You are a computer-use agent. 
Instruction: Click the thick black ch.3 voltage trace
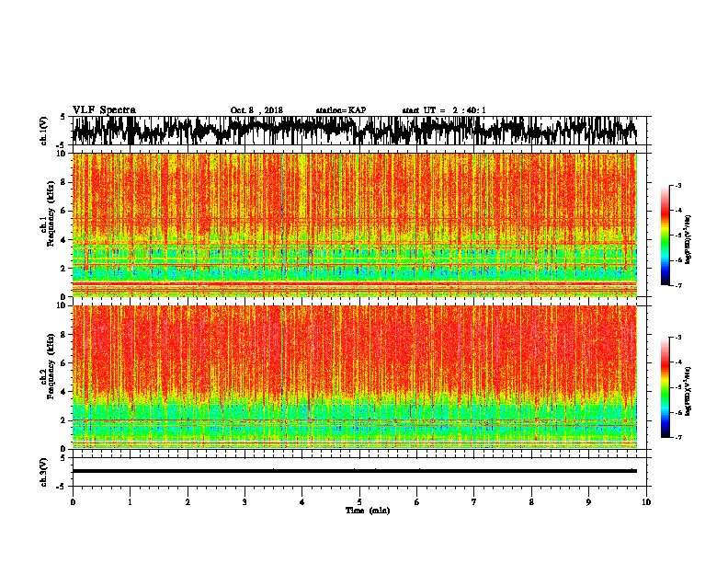tap(354, 471)
